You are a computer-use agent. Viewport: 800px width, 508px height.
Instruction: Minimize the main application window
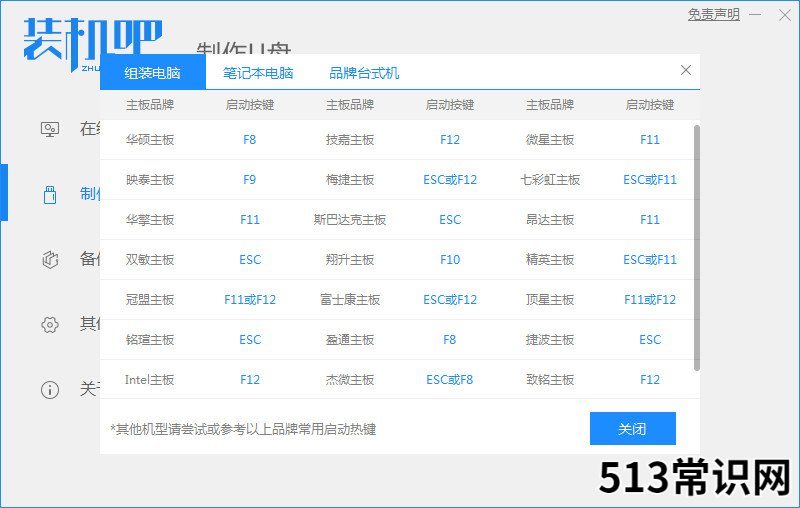tap(755, 15)
